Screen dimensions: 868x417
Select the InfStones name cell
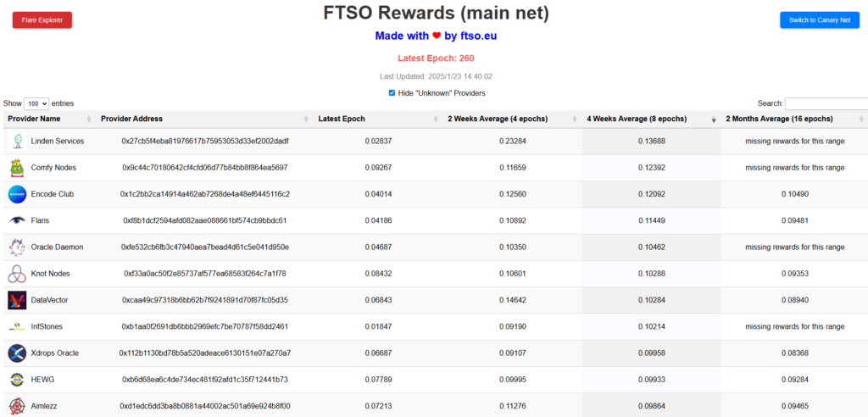pos(47,326)
